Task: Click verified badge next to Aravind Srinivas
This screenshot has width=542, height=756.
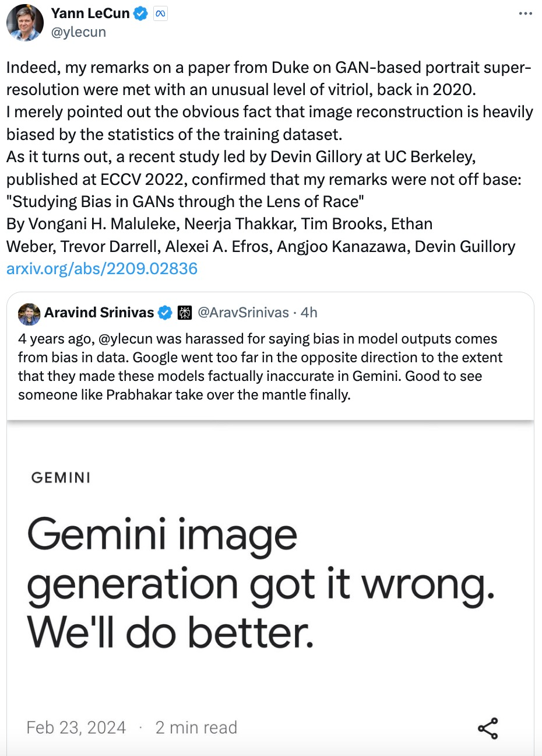Action: click(x=166, y=313)
